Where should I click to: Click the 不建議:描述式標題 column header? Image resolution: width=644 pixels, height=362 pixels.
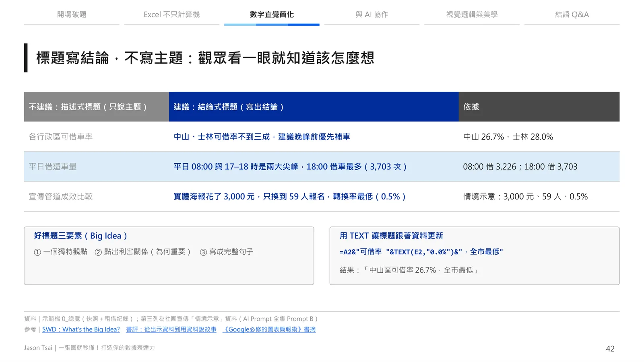(97, 107)
